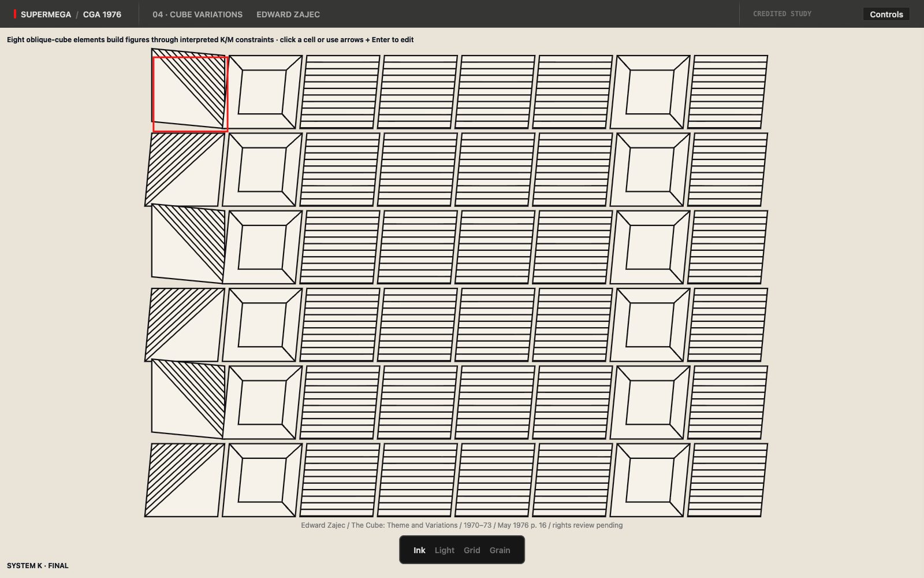Viewport: 924px width, 578px height.
Task: Select fifth-row first-column diagonal-hatched cell
Action: [x=188, y=399]
